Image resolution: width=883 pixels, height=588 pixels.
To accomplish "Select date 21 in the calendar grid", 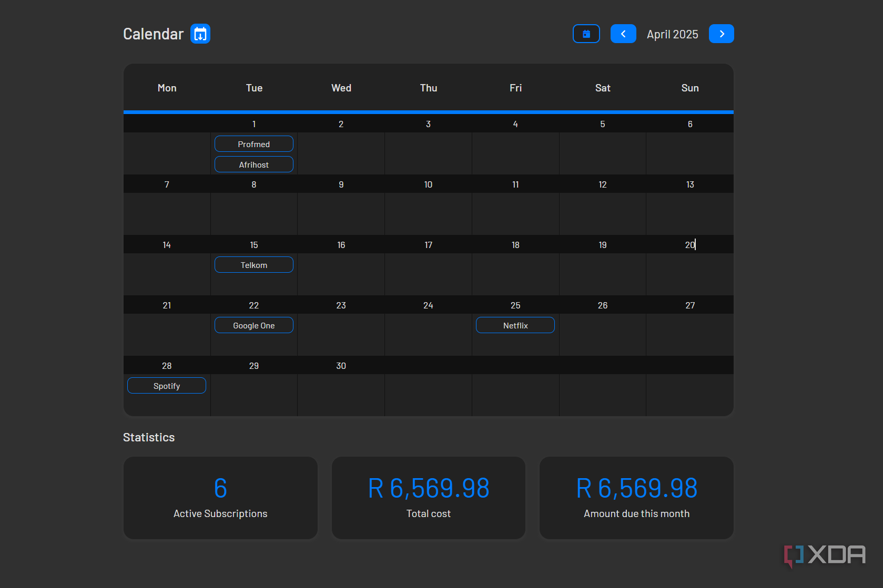I will pos(167,305).
